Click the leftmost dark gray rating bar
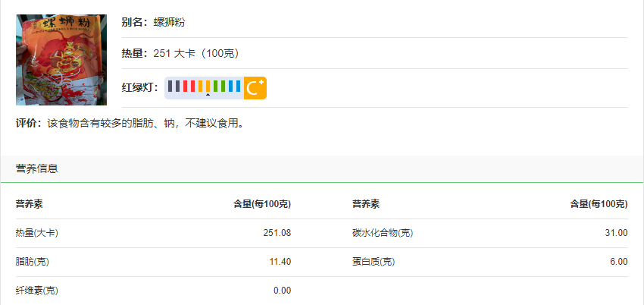The height and width of the screenshot is (305, 644). click(170, 86)
